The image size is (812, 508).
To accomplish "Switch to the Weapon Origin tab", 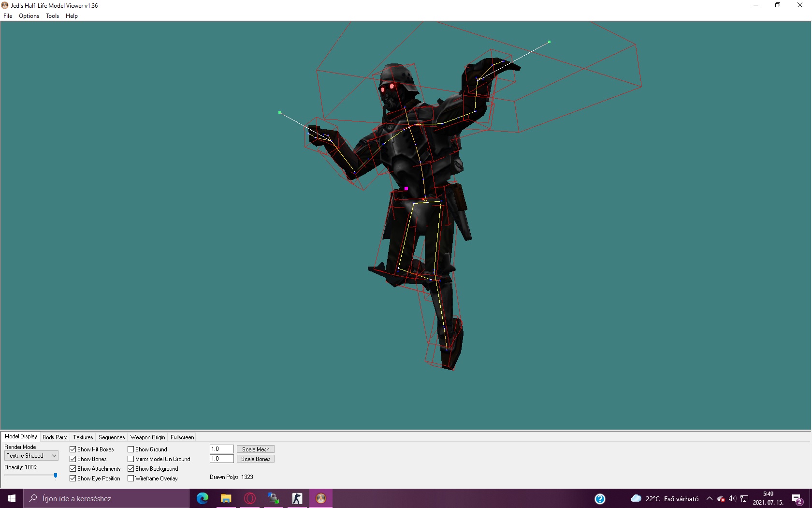I will coord(148,437).
